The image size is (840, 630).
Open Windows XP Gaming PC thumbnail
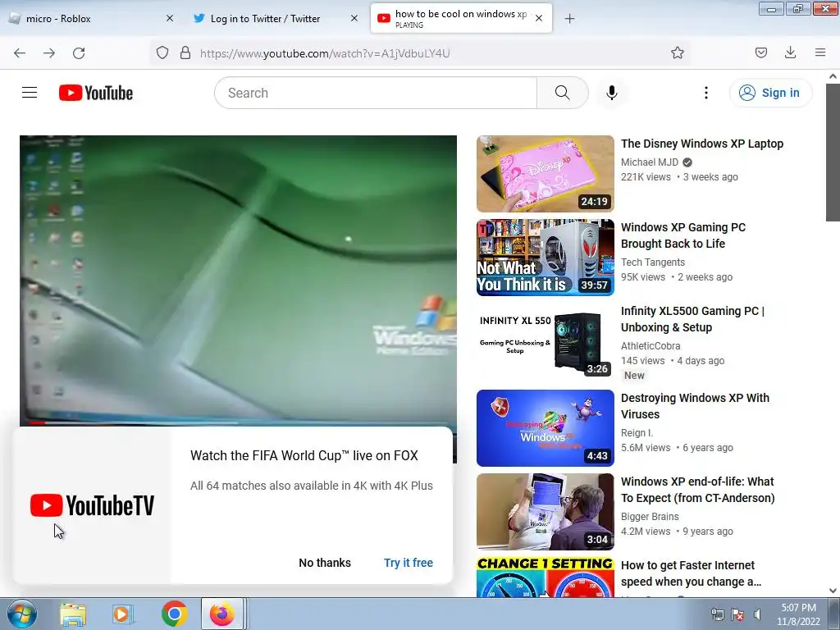coord(546,258)
